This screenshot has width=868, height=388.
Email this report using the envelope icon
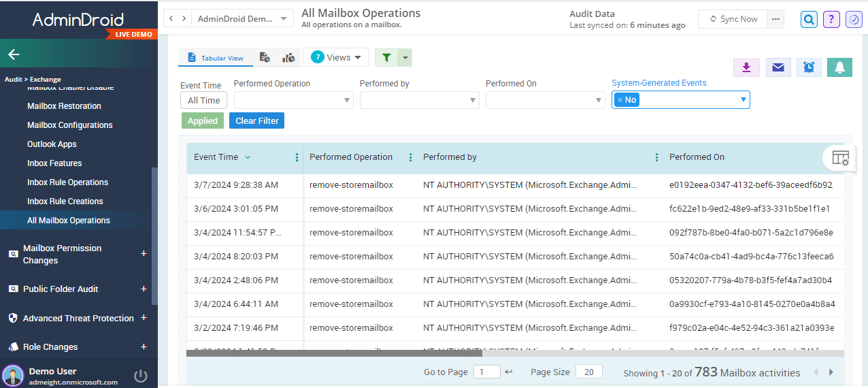pyautogui.click(x=778, y=67)
